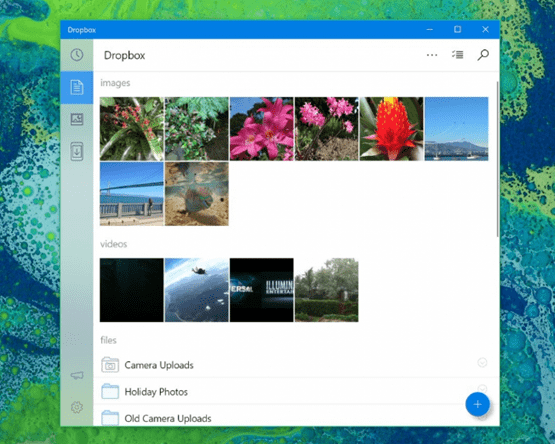
Task: Open the Holiday Photos folder name
Action: [x=156, y=392]
